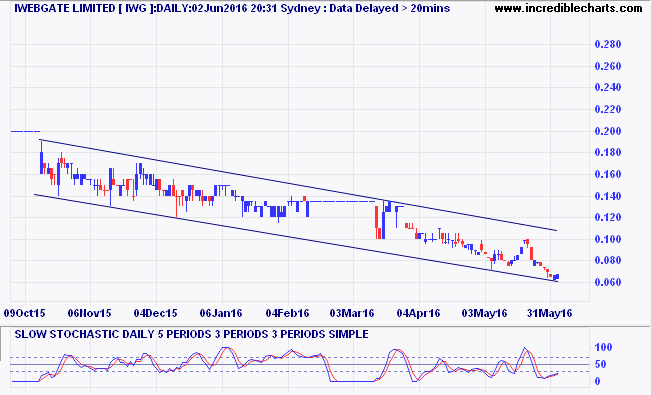Click the 0.100 price axis label
Image resolution: width=651 pixels, height=395 pixels.
[608, 239]
